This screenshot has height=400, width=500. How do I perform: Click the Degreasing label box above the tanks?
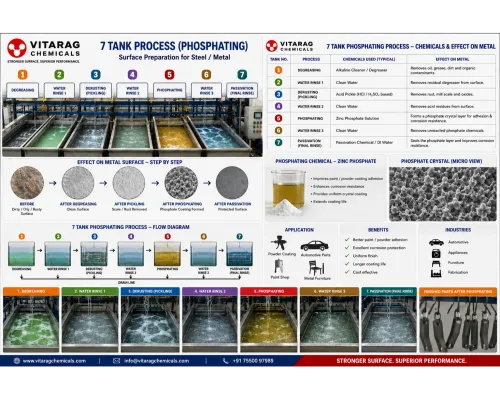[x=23, y=90]
